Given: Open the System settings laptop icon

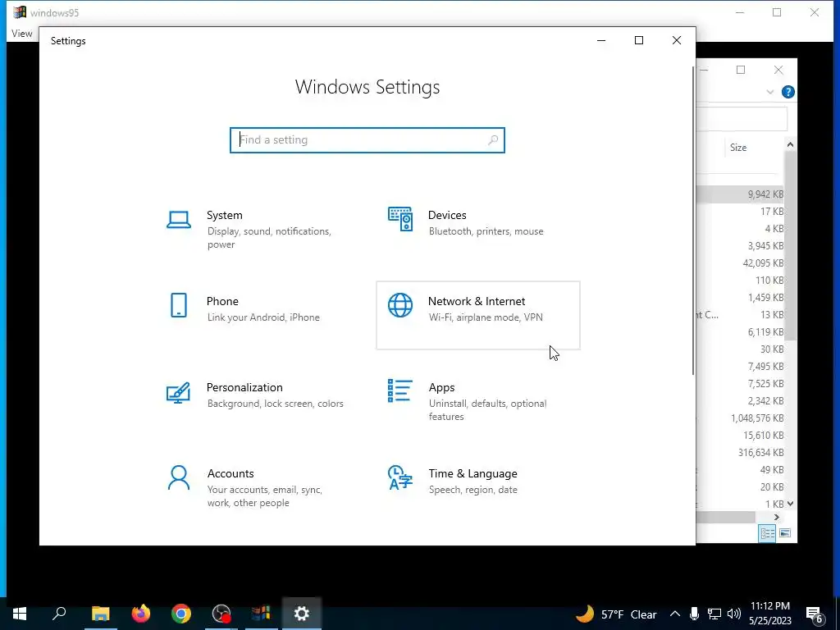Looking at the screenshot, I should [x=178, y=220].
